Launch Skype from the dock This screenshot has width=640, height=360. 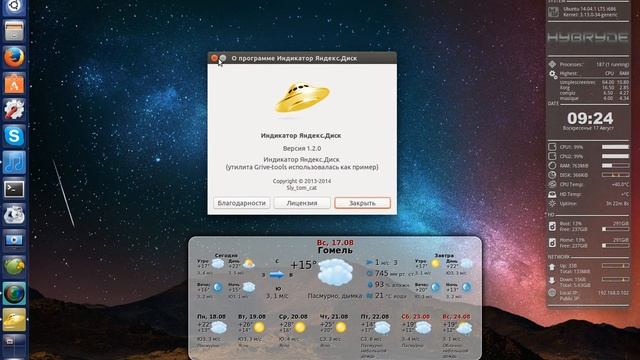tap(14, 136)
